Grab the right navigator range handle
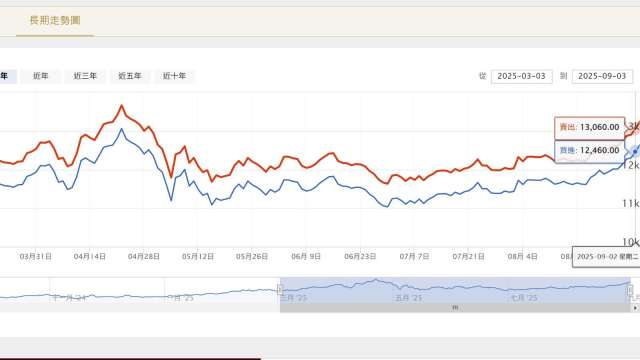Viewport: 640px width, 360px height. tap(630, 290)
